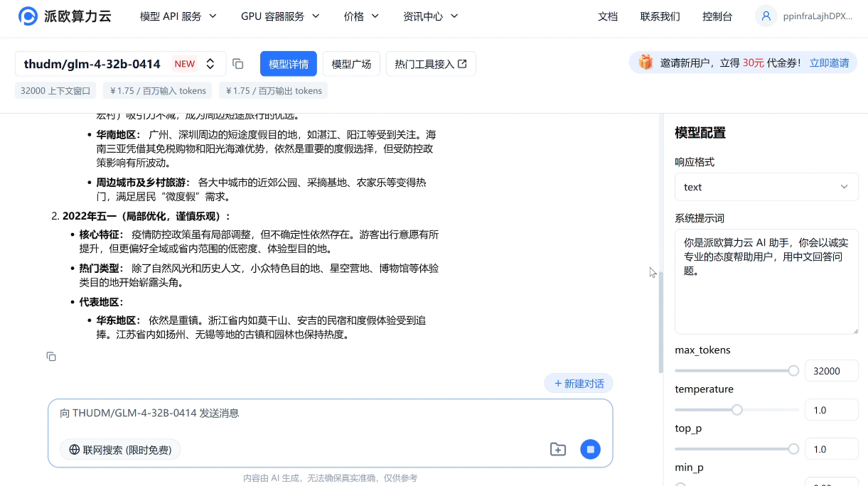Go to 文档 in the top navigation
868x486 pixels.
tap(608, 16)
